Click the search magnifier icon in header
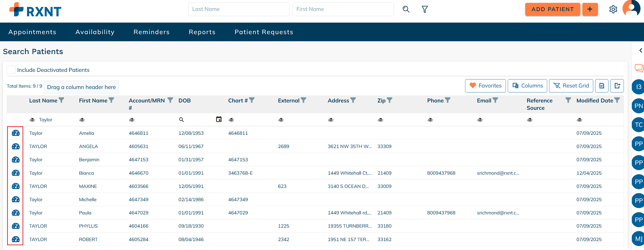 [406, 9]
